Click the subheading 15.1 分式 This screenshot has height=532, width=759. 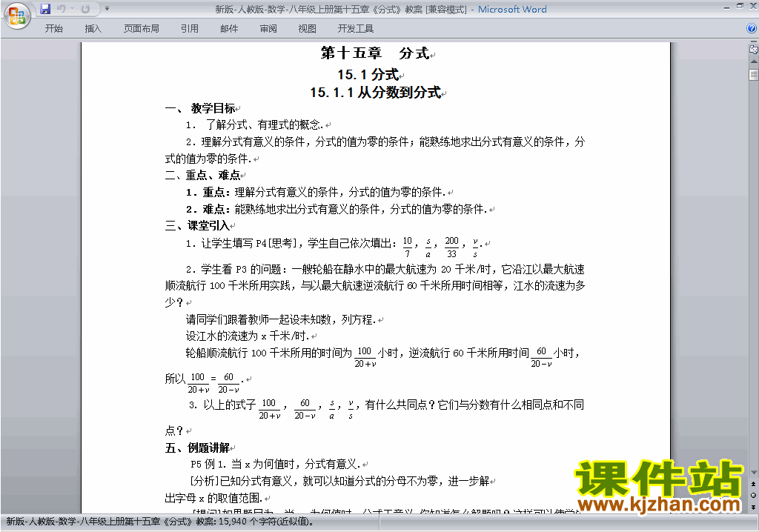[368, 75]
